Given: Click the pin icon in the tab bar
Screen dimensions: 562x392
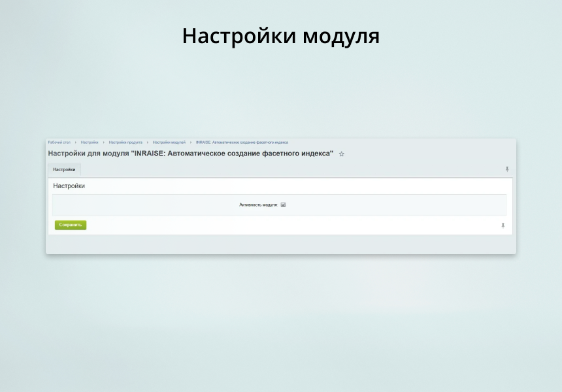Looking at the screenshot, I should coord(507,169).
